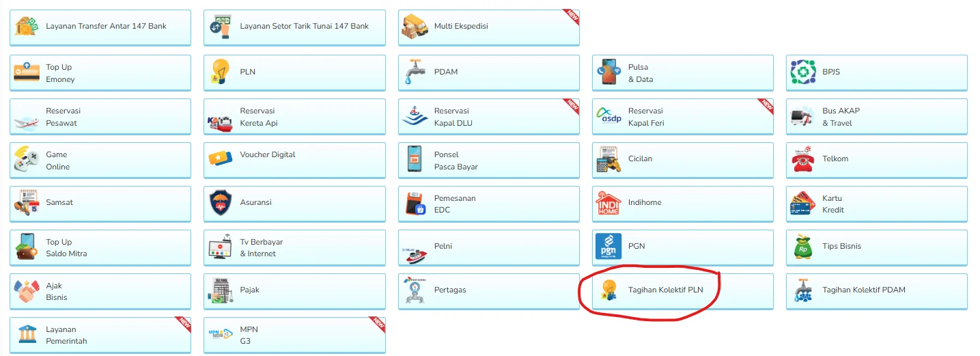Open the Telkom label
980x356 pixels.
pyautogui.click(x=835, y=159)
